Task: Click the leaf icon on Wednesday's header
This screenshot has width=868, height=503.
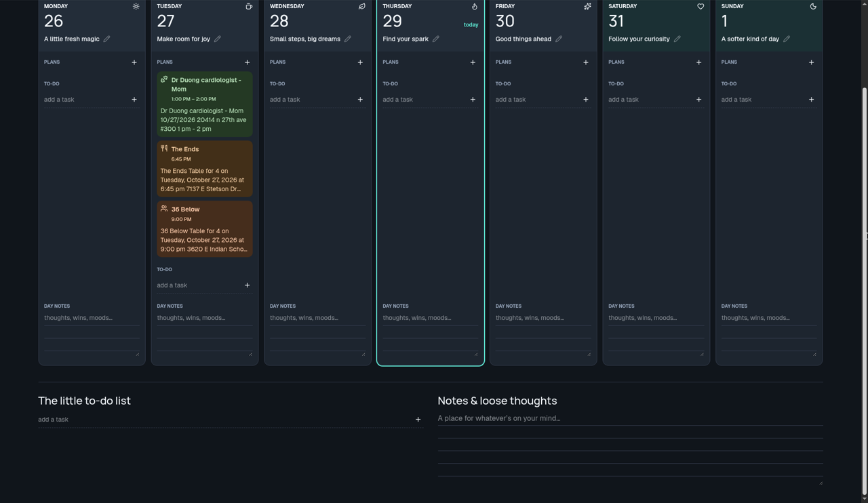Action: point(361,7)
